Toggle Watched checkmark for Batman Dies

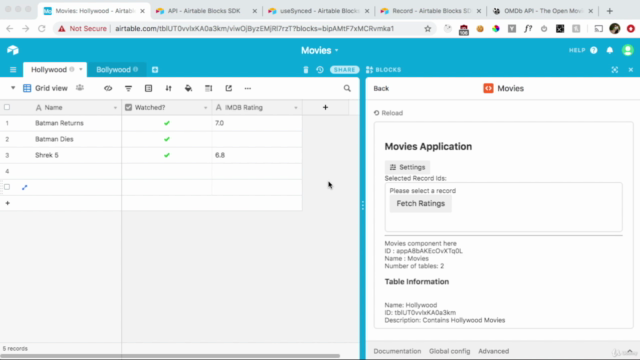point(167,139)
